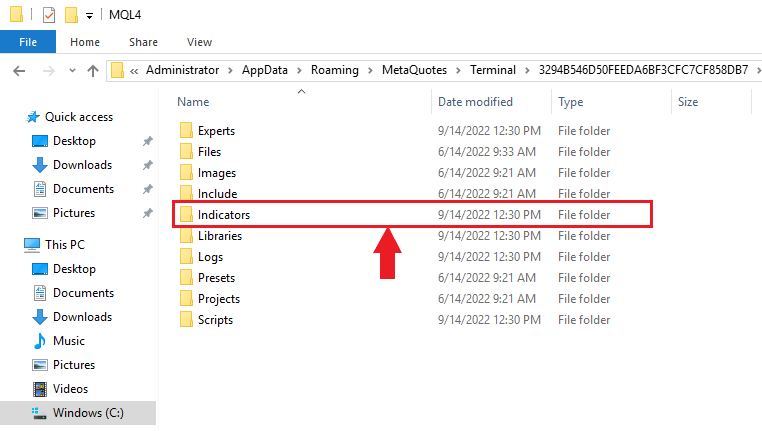
Task: Select the Projects folder icon
Action: coord(186,298)
